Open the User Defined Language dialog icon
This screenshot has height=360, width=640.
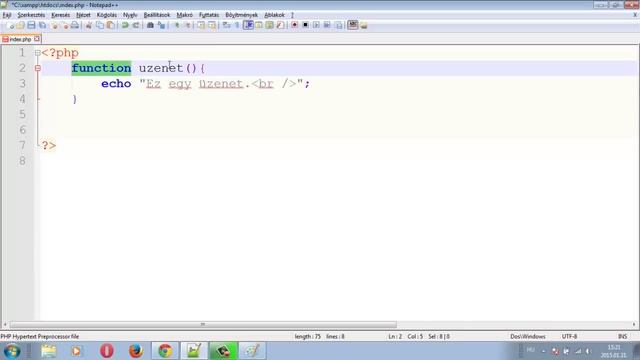click(259, 25)
